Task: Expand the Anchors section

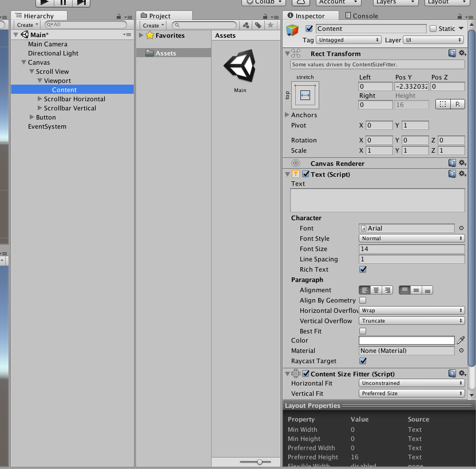Action: [287, 115]
